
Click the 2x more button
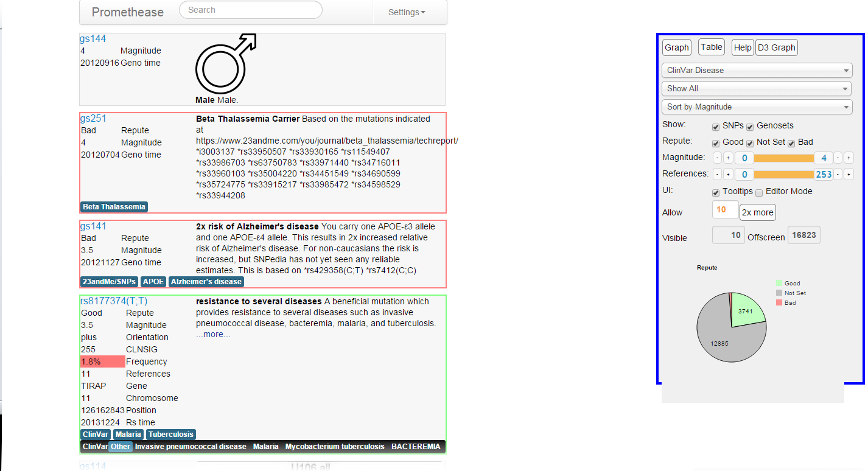757,212
